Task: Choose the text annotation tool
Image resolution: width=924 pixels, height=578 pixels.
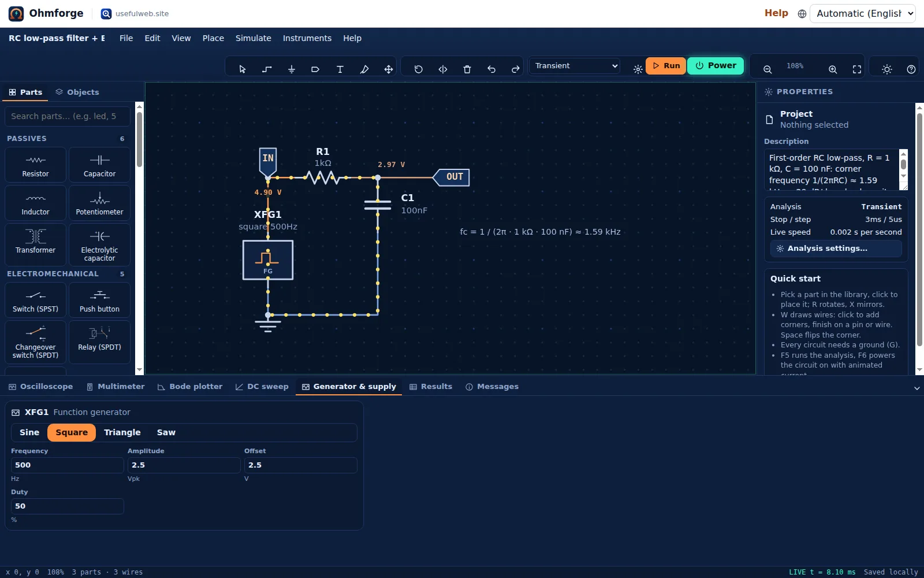Action: click(x=340, y=69)
